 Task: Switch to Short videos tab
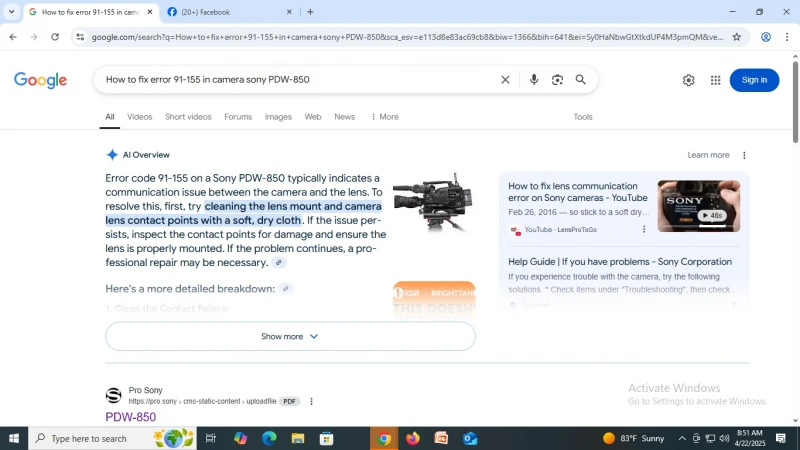pyautogui.click(x=188, y=117)
